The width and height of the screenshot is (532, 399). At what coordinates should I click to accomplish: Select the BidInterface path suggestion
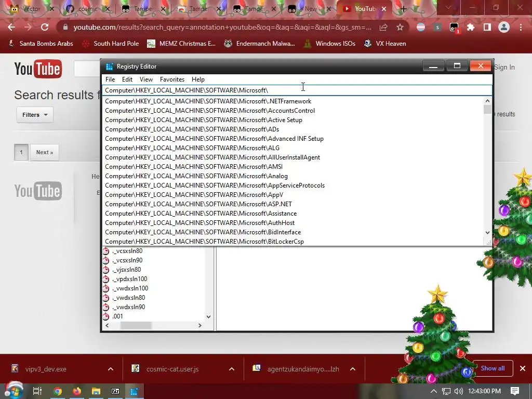[293, 232]
